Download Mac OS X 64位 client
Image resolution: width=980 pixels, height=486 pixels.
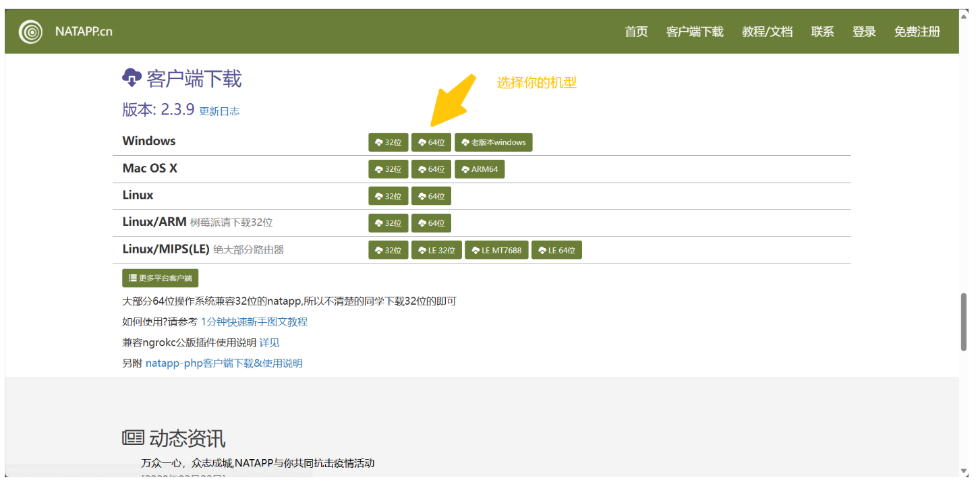point(432,169)
